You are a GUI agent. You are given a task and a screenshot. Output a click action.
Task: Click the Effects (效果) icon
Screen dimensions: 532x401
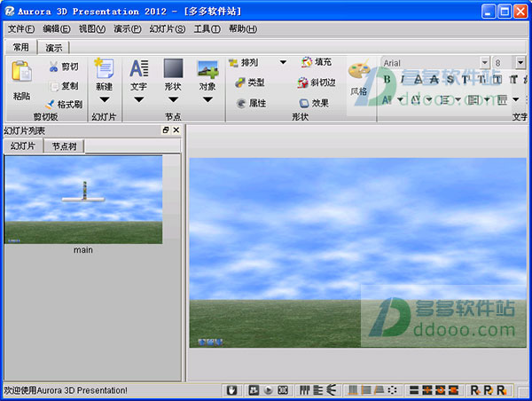tap(303, 103)
